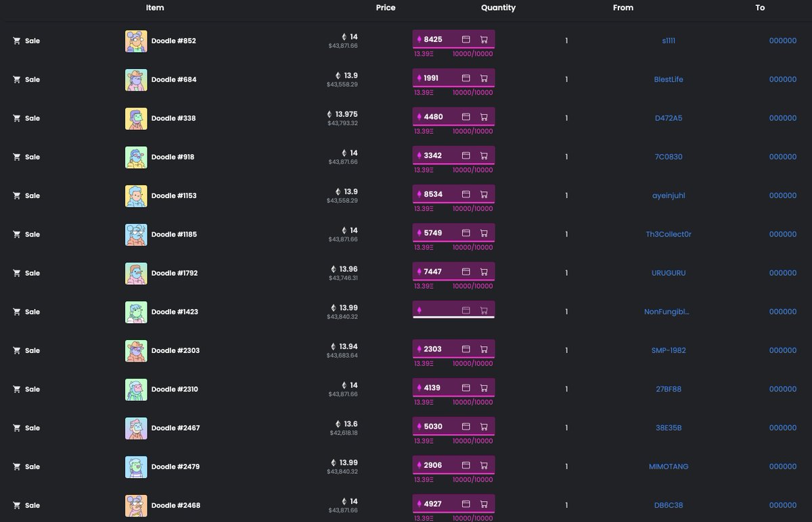812x522 pixels.
Task: Select the Price column header
Action: tap(386, 7)
